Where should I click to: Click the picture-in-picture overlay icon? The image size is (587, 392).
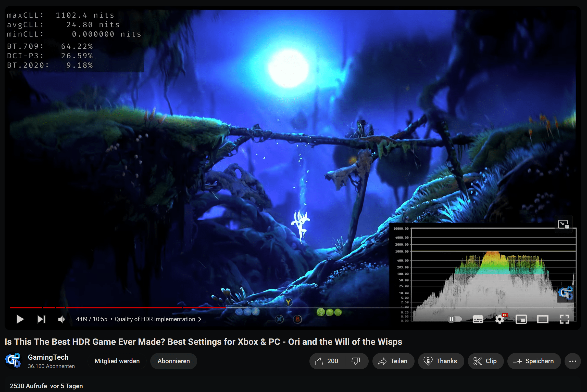click(564, 224)
